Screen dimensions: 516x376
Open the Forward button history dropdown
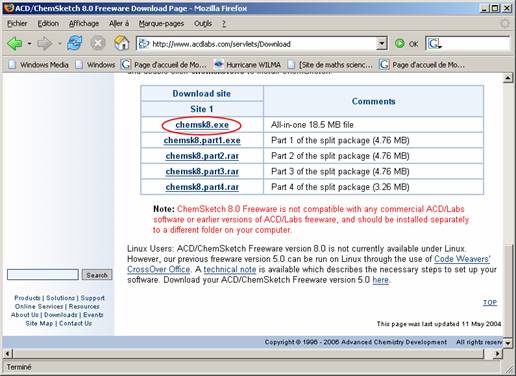click(x=60, y=44)
